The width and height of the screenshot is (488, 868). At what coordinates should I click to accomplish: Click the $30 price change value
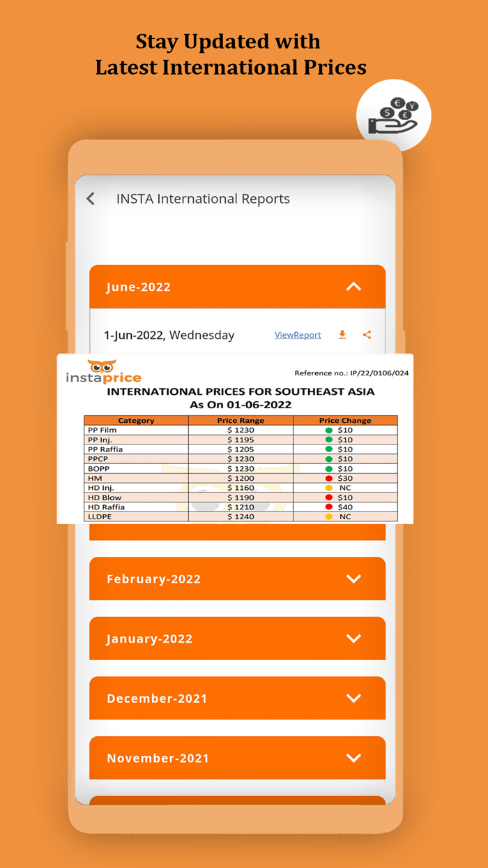tap(345, 478)
